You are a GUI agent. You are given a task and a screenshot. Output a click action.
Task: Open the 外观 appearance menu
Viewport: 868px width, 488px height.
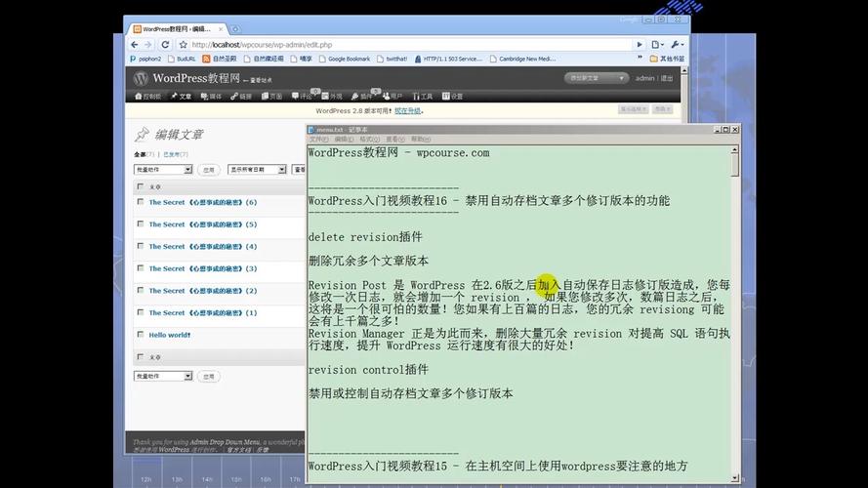332,97
